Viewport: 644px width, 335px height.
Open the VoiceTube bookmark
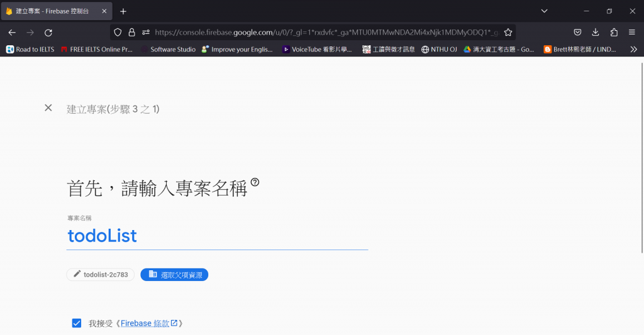(317, 49)
